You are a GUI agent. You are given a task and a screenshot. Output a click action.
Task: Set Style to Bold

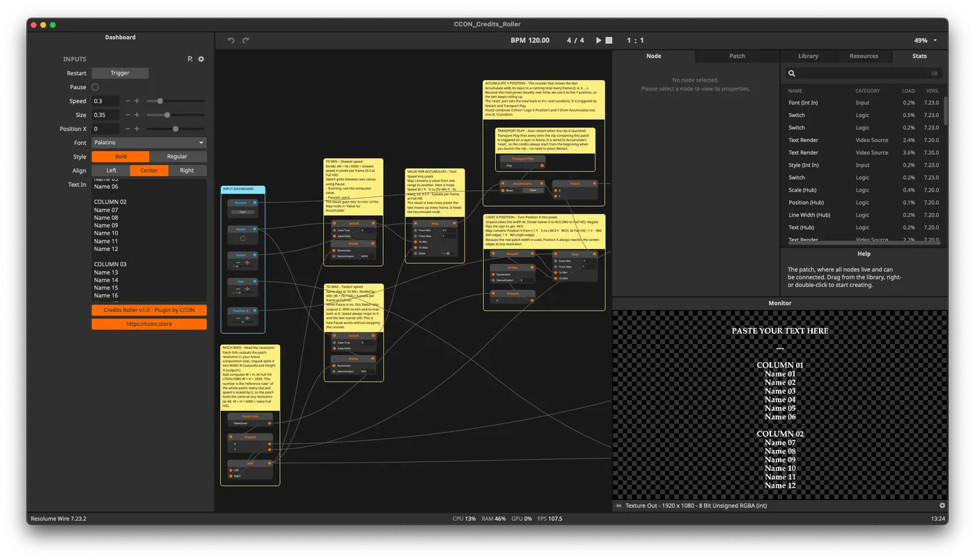point(120,157)
